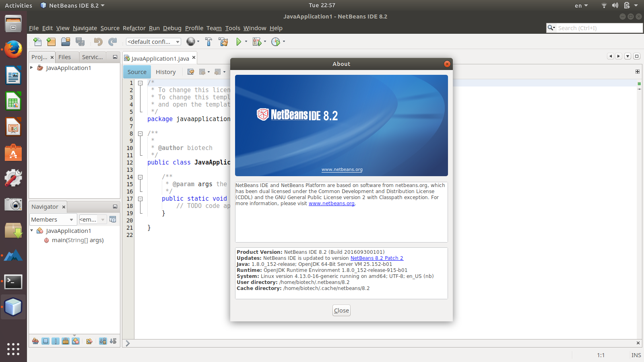Viewport: 644px width, 362px height.
Task: Open Terminal from the dock
Action: 13,282
